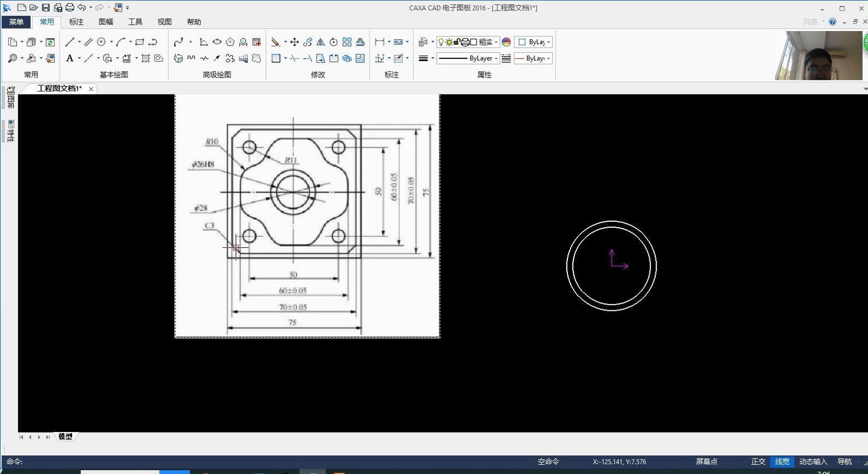Screen dimensions: 868x474
Task: Select the Erase tool in Modify group
Action: tap(275, 42)
